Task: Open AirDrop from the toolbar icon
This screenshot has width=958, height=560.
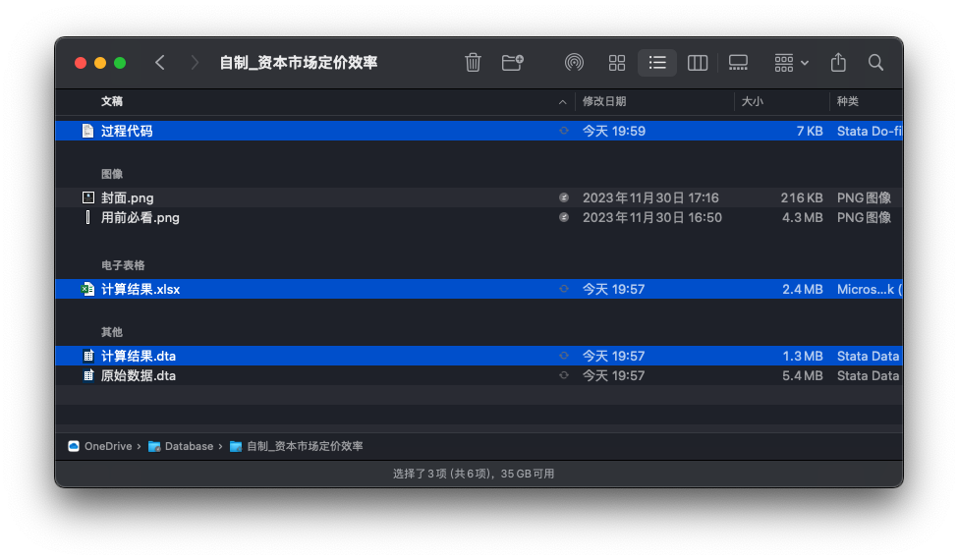Action: pyautogui.click(x=574, y=63)
